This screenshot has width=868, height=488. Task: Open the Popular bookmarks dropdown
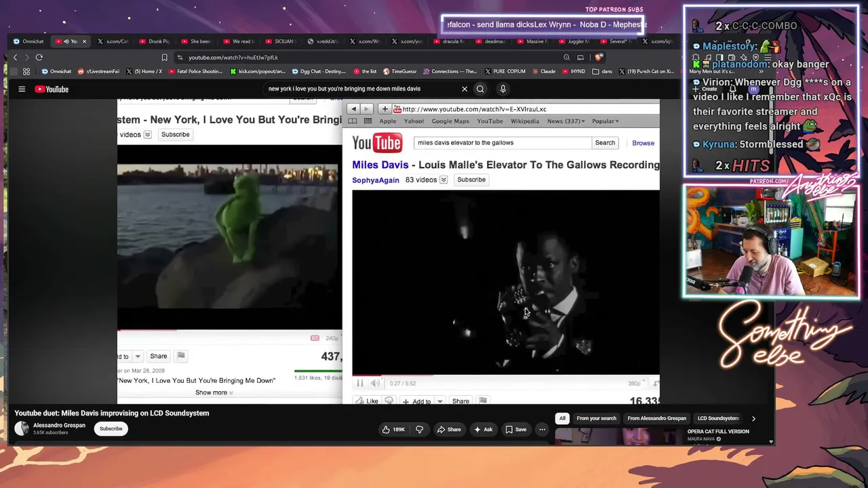point(605,121)
